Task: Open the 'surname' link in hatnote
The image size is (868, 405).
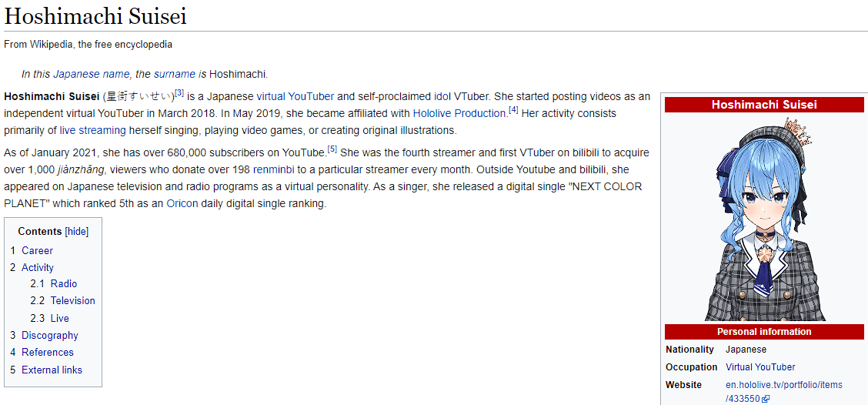Action: 175,74
